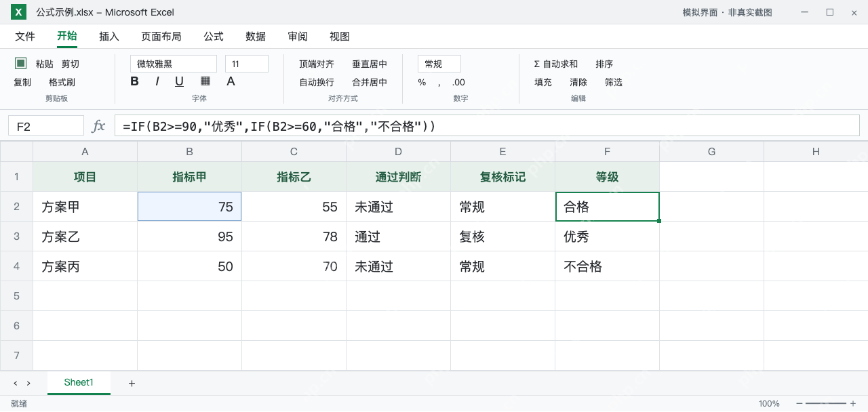Select cell 通过 in row 3
Screen dimensions: 868x412
point(399,236)
